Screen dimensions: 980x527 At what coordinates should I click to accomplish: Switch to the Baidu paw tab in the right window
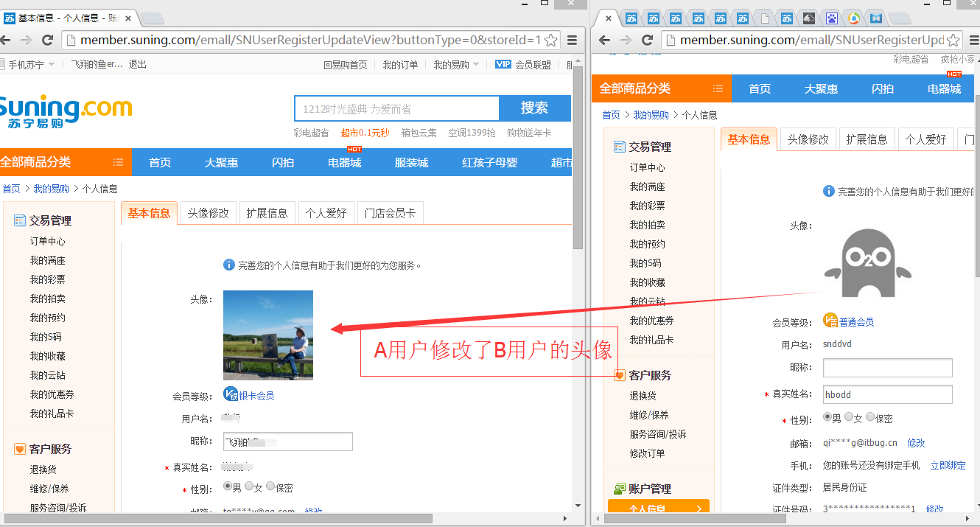click(831, 18)
